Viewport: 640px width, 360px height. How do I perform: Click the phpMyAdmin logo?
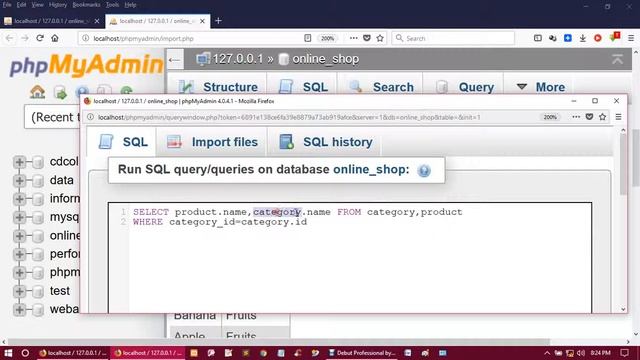click(87, 65)
